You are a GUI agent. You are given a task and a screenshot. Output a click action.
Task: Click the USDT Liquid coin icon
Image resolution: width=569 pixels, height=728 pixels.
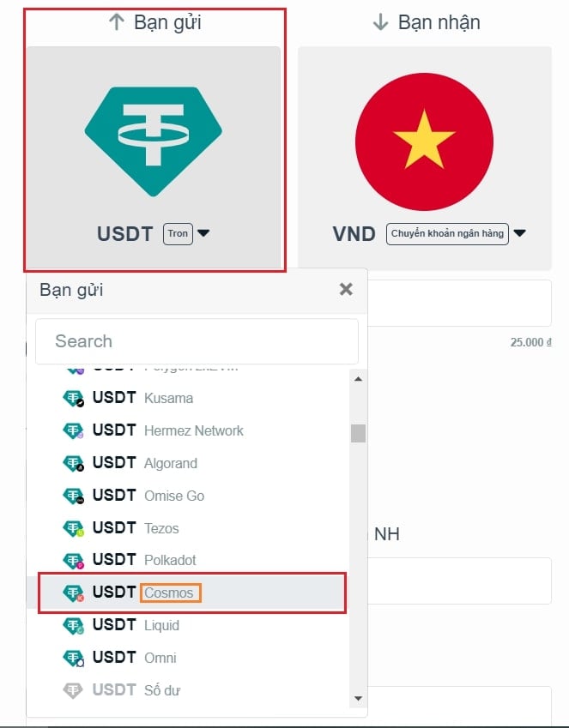74,625
